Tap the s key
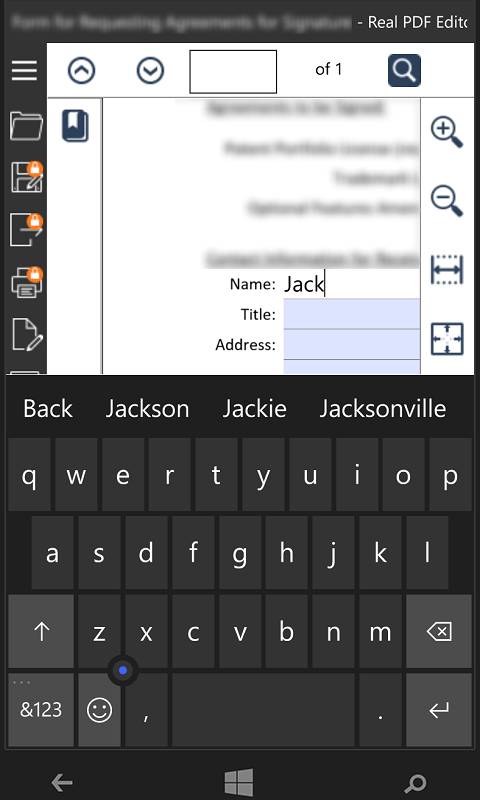The image size is (480, 800). pyautogui.click(x=99, y=553)
